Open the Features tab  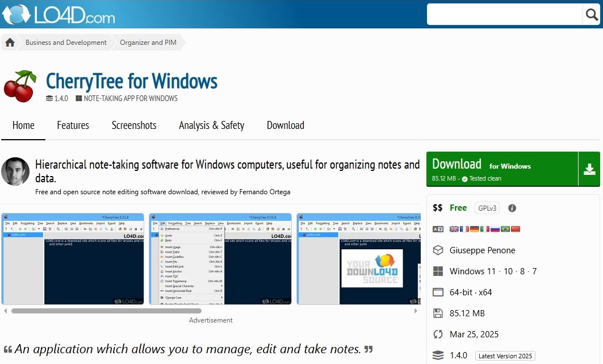pyautogui.click(x=73, y=125)
